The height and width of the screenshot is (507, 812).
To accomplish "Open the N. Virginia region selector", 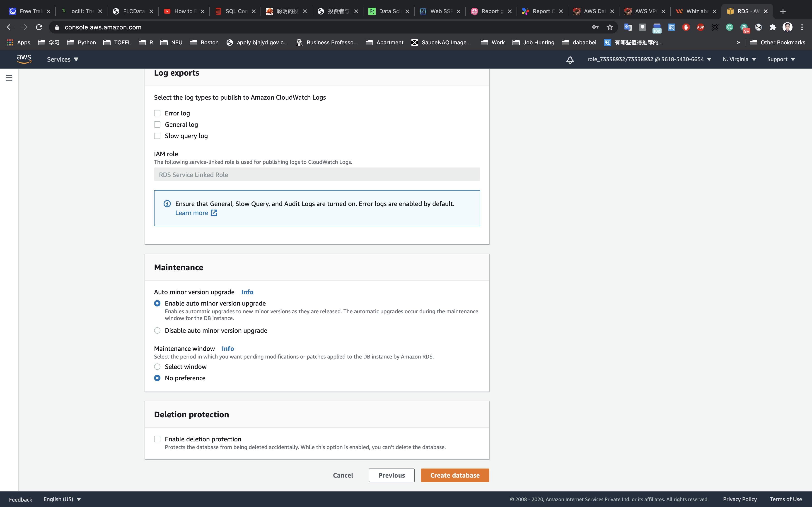I will click(x=739, y=59).
